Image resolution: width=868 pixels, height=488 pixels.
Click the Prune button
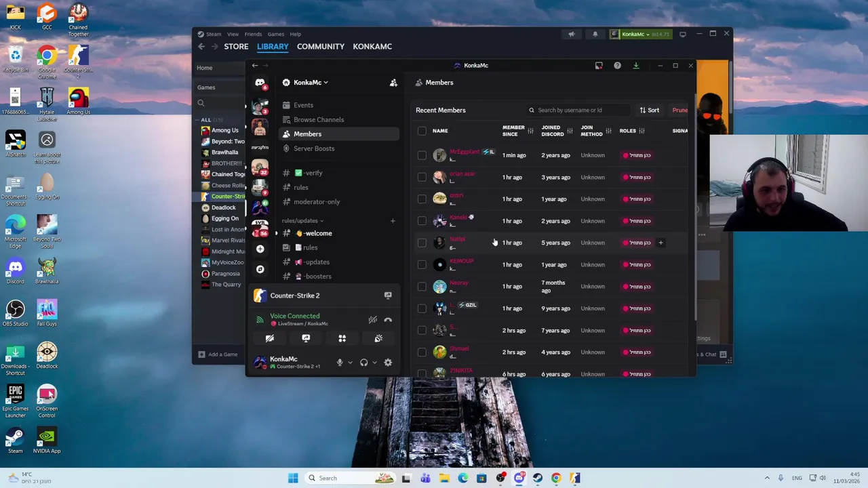coord(679,110)
